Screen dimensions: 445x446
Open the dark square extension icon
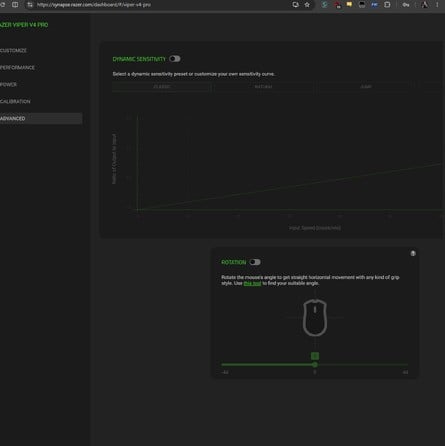point(362,5)
